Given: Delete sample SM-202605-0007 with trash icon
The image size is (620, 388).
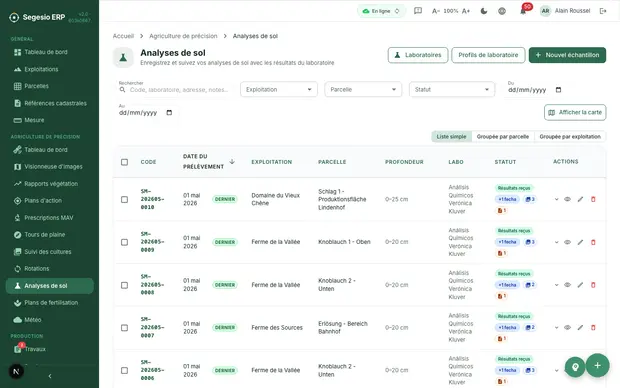Looking at the screenshot, I should pyautogui.click(x=593, y=327).
